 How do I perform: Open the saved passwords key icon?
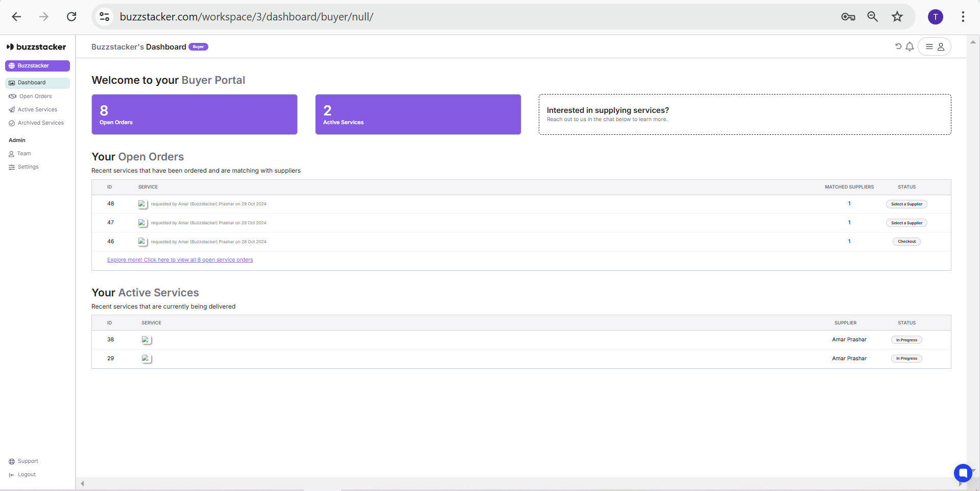848,17
